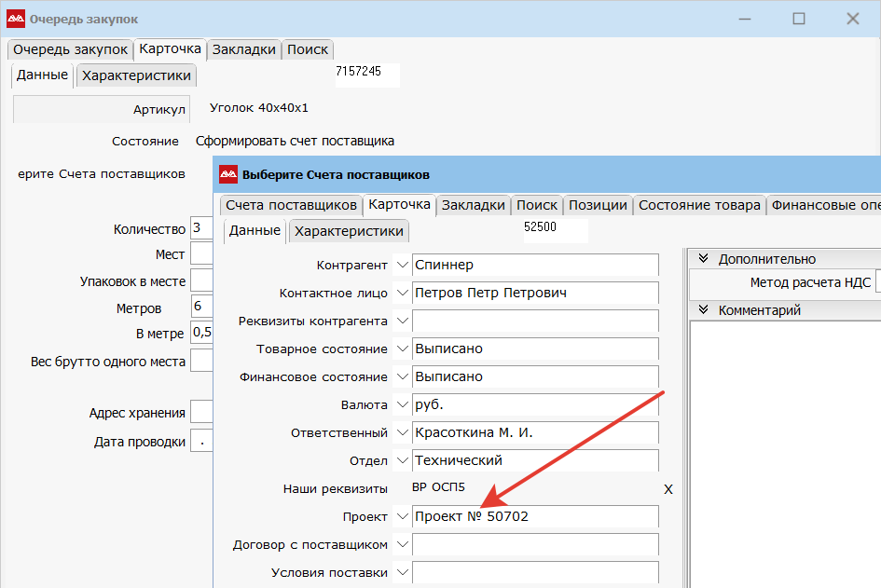Open the Контрагент dropdown arrow
This screenshot has height=588, width=881.
pos(402,265)
